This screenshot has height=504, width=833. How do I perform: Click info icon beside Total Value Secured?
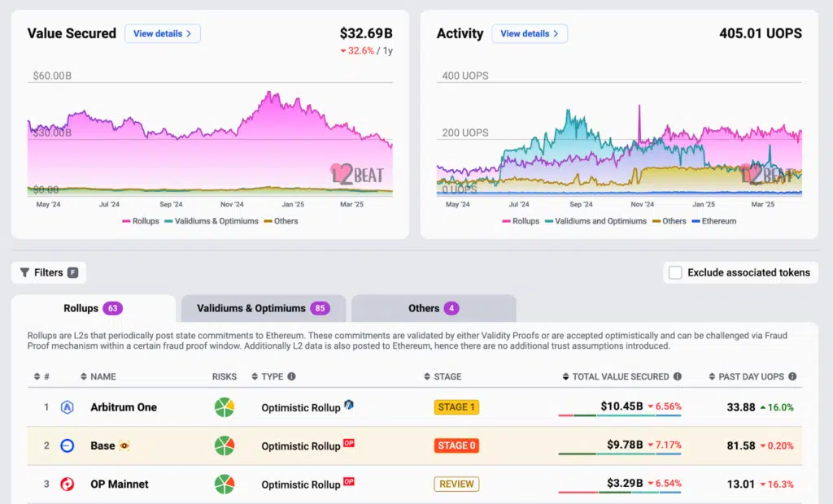677,377
